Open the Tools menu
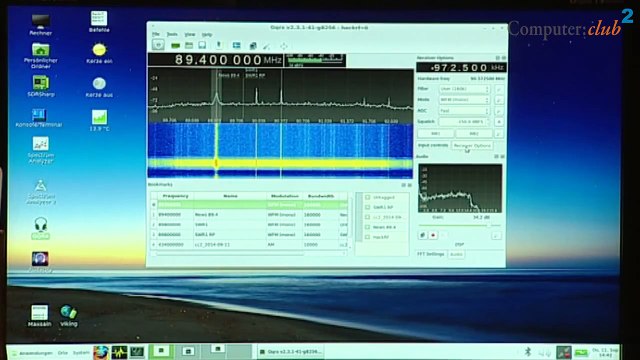The width and height of the screenshot is (640, 360). coord(172,34)
